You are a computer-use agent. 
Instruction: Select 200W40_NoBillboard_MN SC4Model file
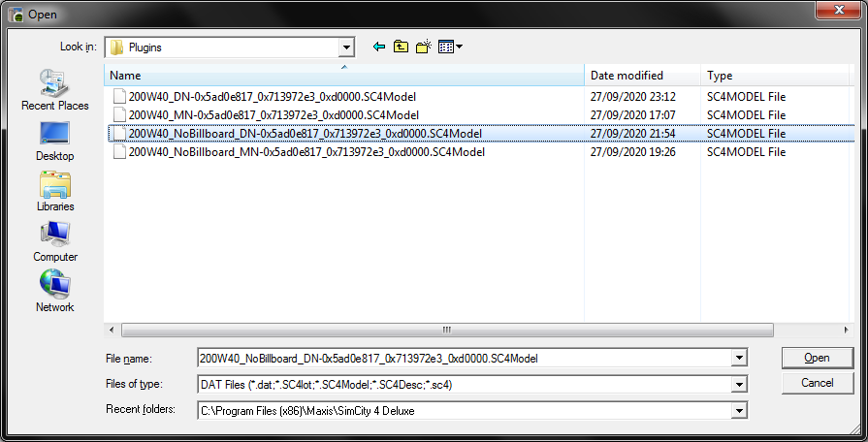point(306,151)
